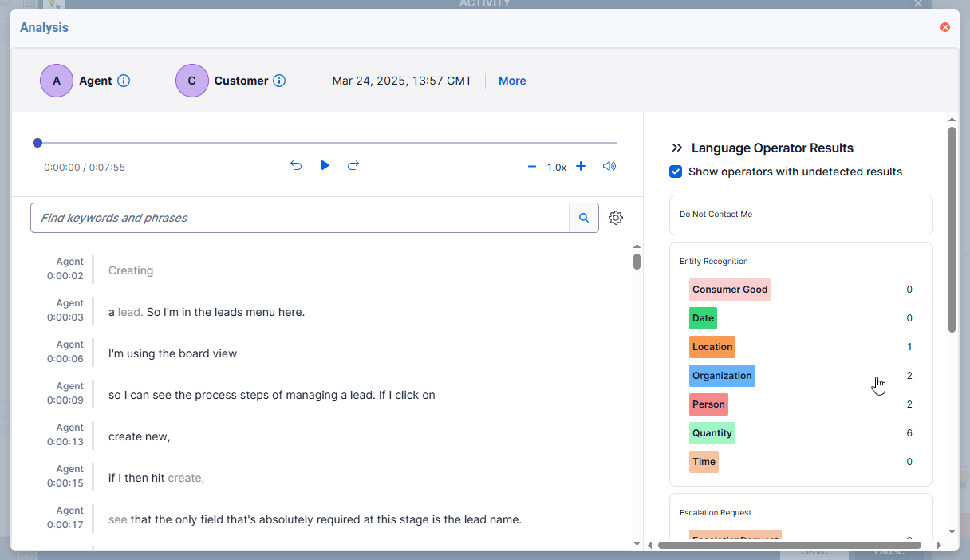Click the Agent info icon

coord(124,81)
